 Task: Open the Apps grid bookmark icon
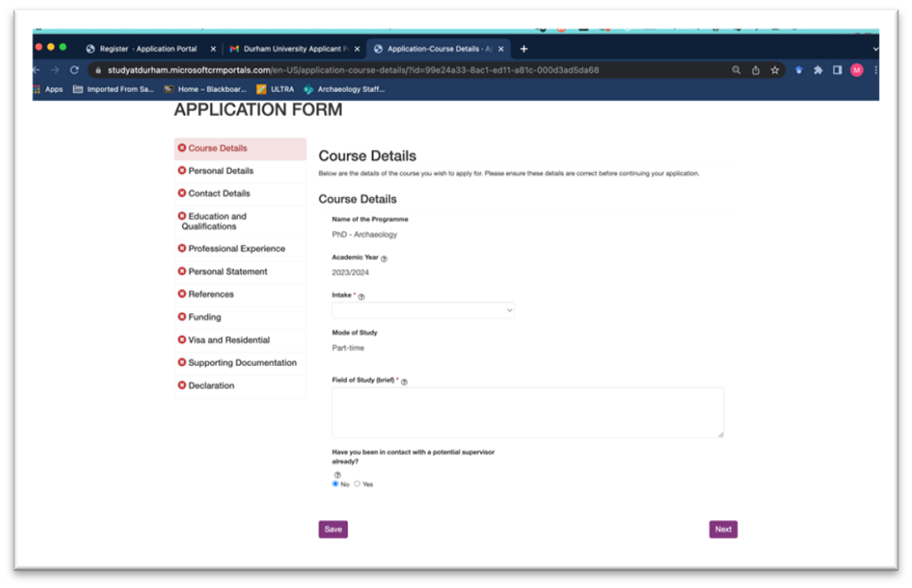pyautogui.click(x=37, y=89)
